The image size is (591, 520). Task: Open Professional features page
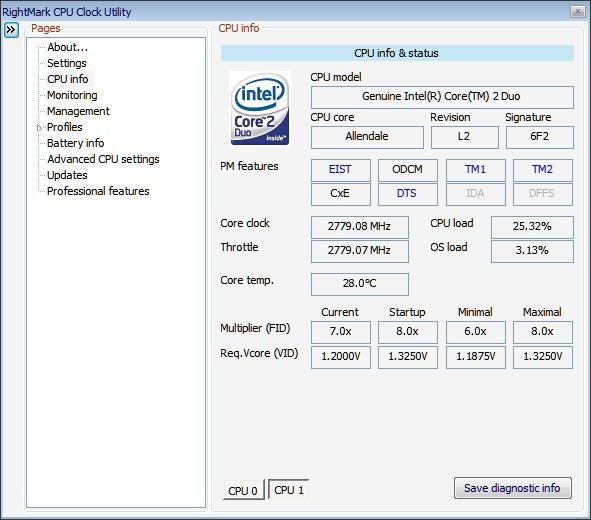pos(98,191)
